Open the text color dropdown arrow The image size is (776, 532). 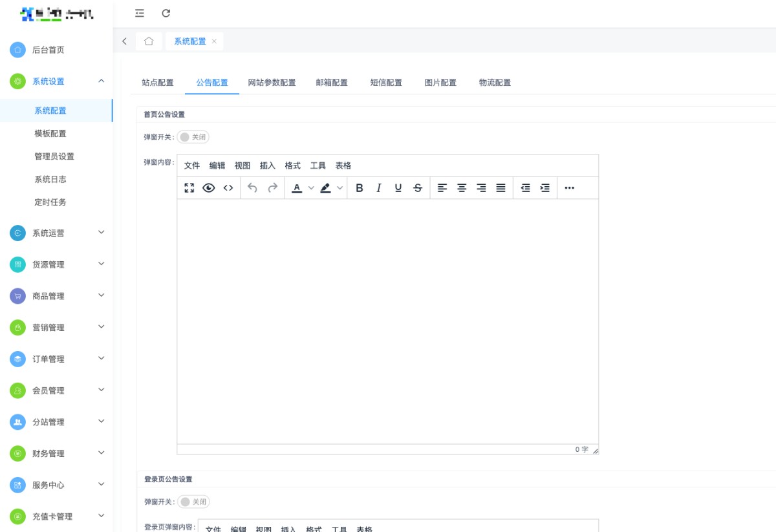311,188
